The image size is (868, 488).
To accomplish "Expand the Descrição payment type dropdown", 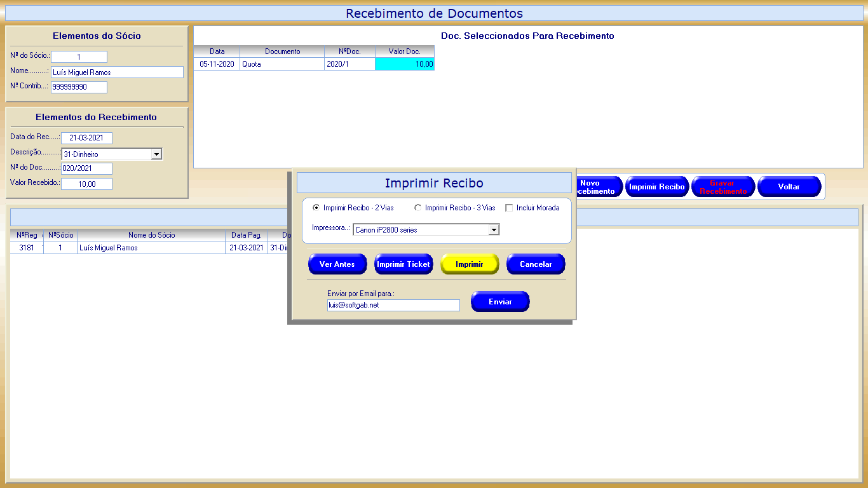I will tap(156, 154).
